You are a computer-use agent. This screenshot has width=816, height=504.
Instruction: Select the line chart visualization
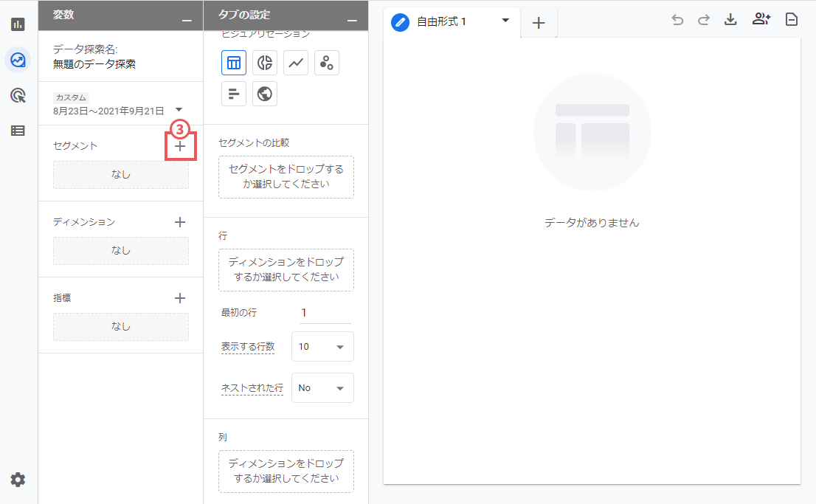[x=296, y=63]
